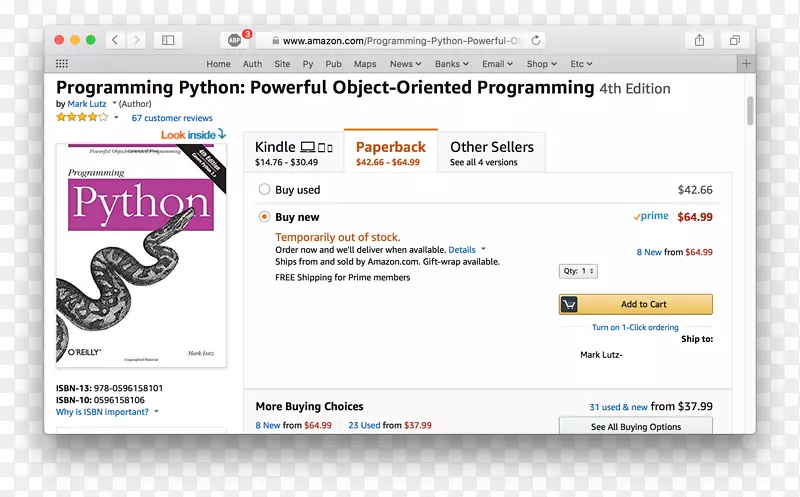Viewport: 800px width, 497px height.
Task: Show all tabs overview icon
Action: click(735, 40)
